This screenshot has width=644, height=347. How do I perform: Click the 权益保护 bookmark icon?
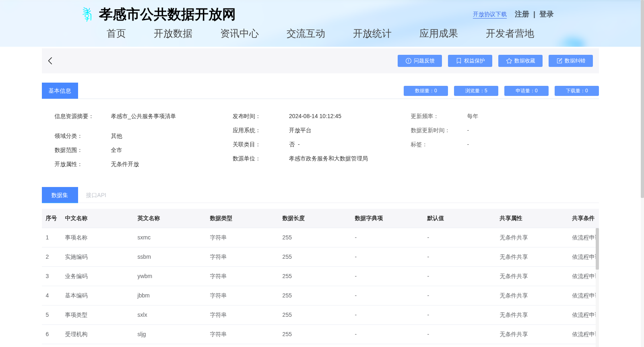click(459, 61)
